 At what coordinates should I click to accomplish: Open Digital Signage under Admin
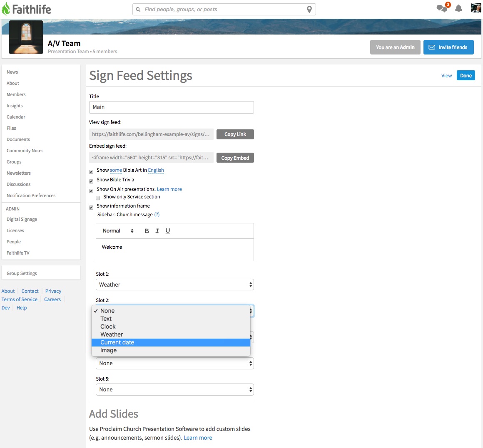click(22, 219)
